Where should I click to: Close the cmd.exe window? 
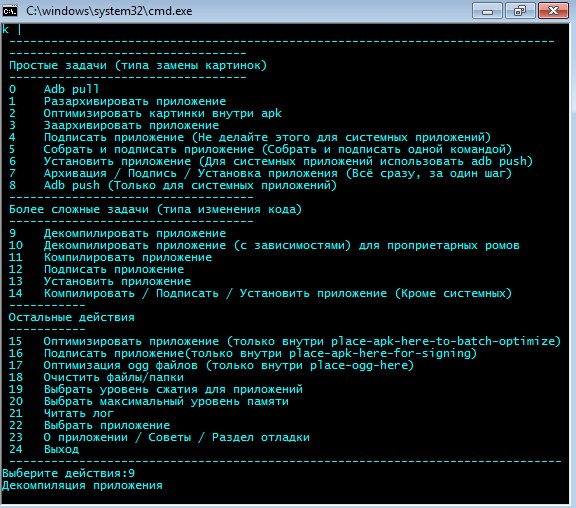553,11
